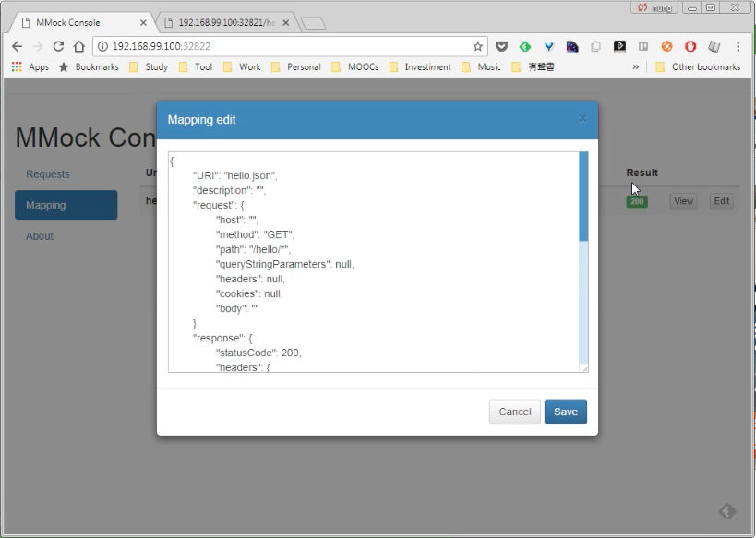This screenshot has width=756, height=538.
Task: Open the Chrome three-dot menu
Action: (x=738, y=46)
